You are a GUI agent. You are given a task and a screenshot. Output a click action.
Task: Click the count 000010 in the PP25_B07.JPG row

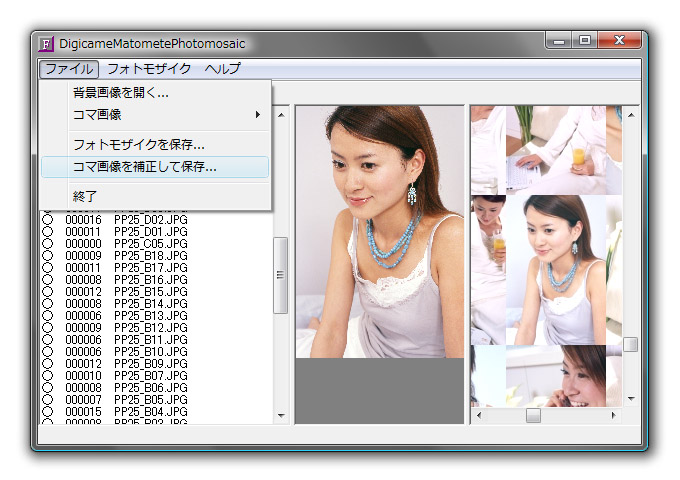click(x=83, y=376)
